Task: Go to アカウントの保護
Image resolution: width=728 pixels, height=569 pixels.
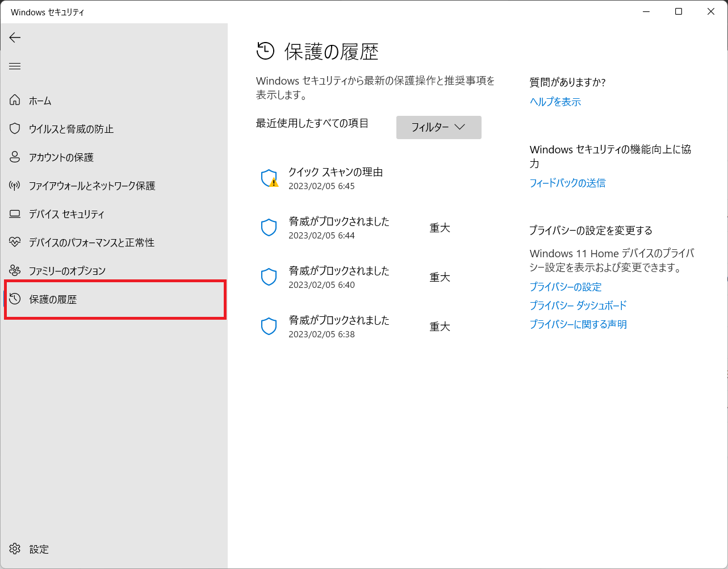Action: pos(61,157)
